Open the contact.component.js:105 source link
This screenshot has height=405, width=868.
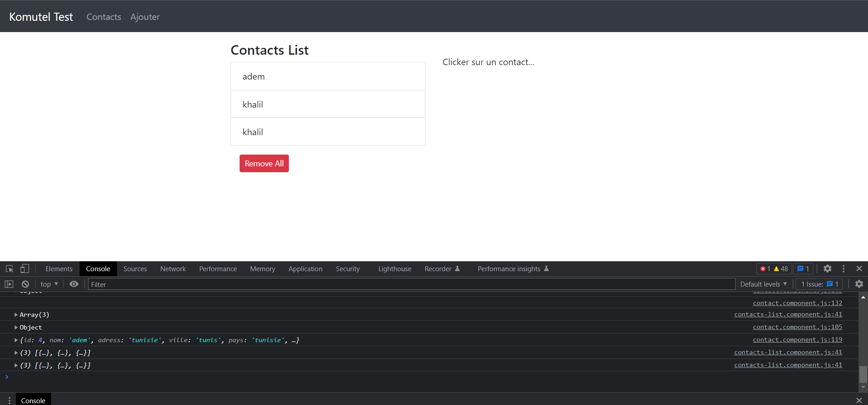pyautogui.click(x=797, y=327)
